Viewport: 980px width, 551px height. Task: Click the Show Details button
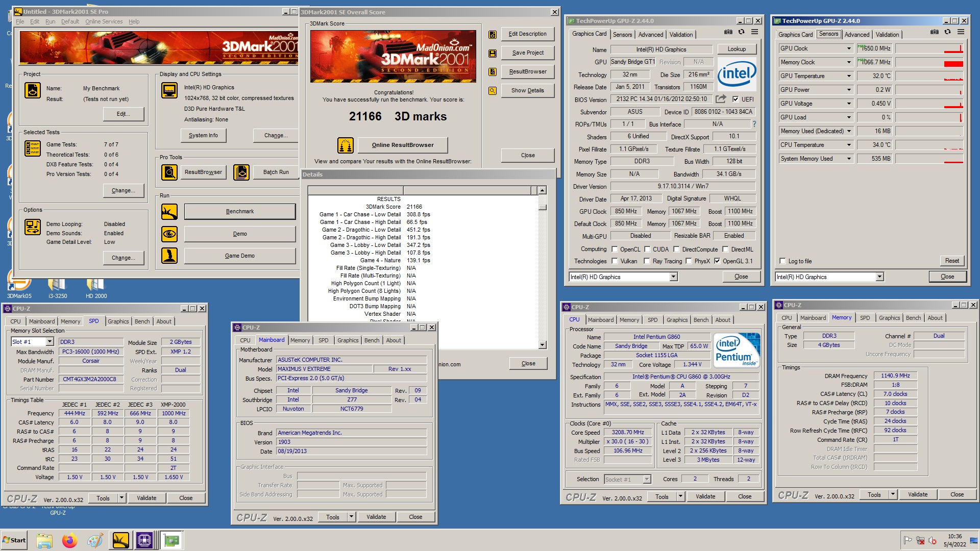point(527,91)
